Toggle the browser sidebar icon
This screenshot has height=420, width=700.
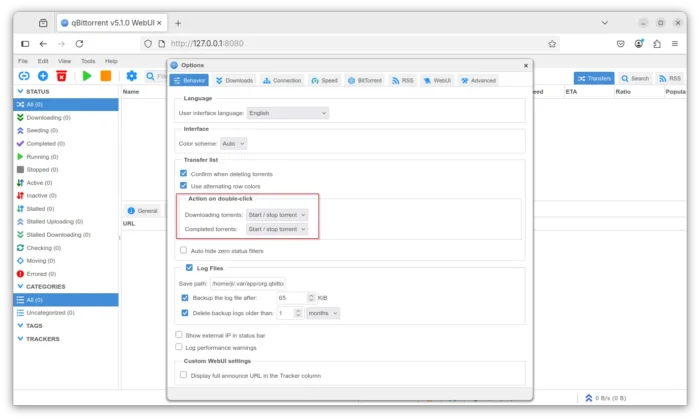[25, 44]
